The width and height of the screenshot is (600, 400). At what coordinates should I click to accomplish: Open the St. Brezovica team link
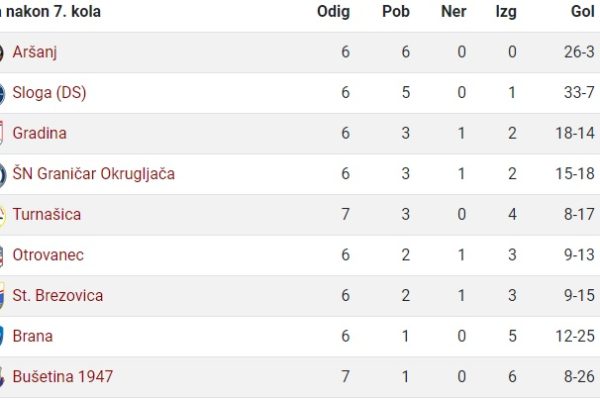click(x=58, y=296)
